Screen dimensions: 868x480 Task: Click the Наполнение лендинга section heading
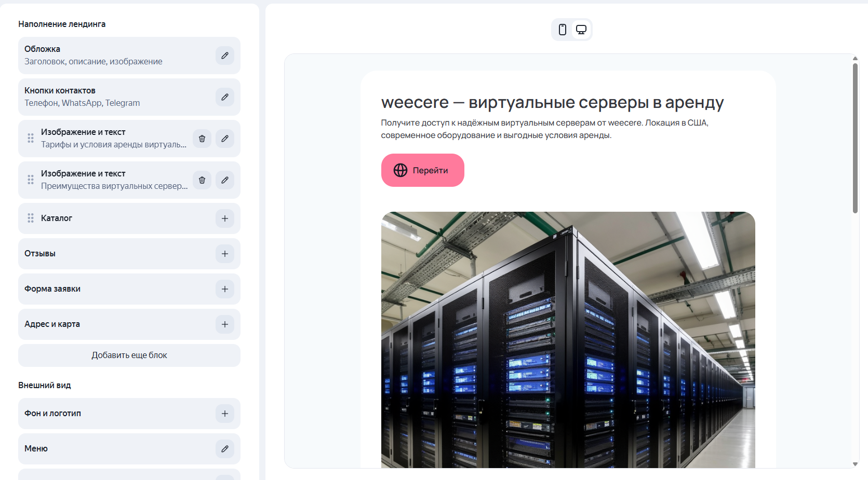[62, 24]
